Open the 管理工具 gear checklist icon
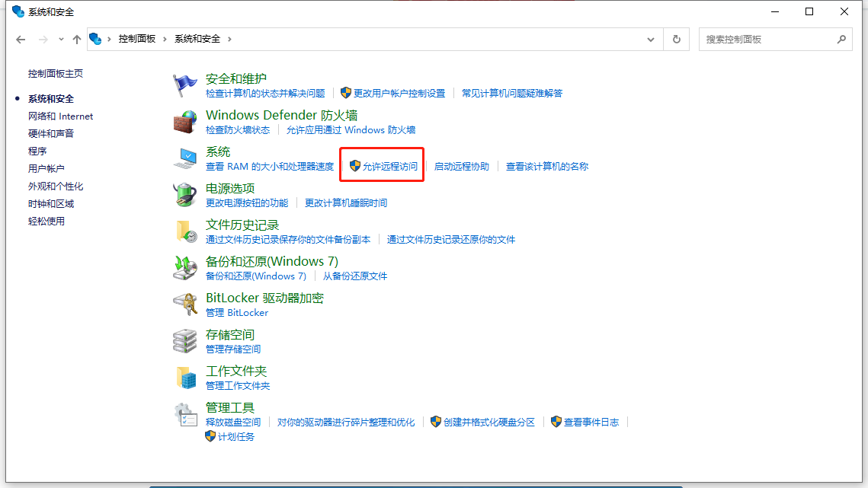The width and height of the screenshot is (868, 488). (x=185, y=415)
